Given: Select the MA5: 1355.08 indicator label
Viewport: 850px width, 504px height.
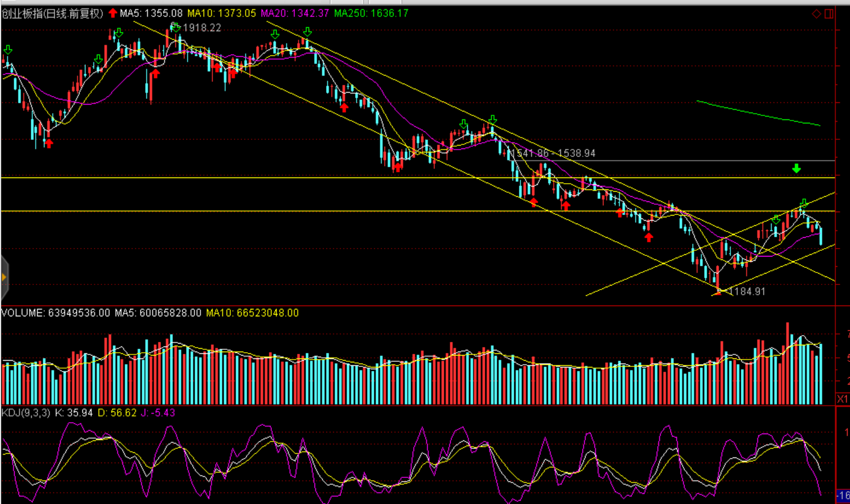Looking at the screenshot, I should pos(151,13).
